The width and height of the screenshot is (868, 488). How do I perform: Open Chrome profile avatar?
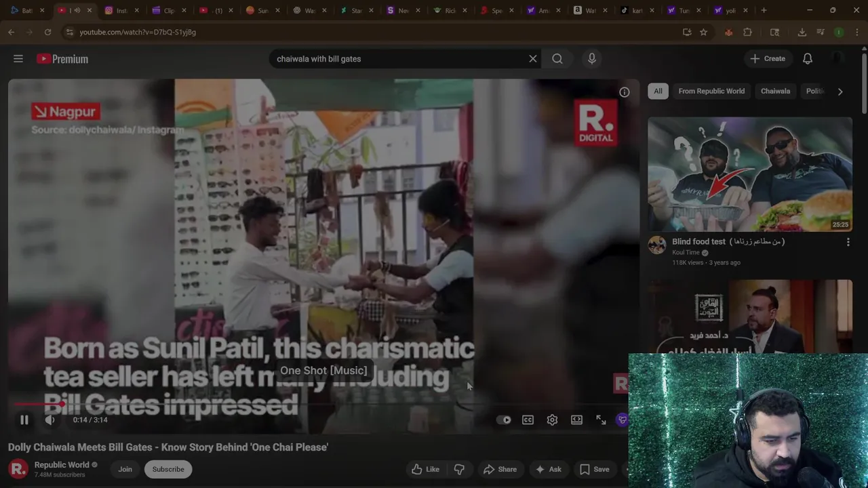coord(839,32)
